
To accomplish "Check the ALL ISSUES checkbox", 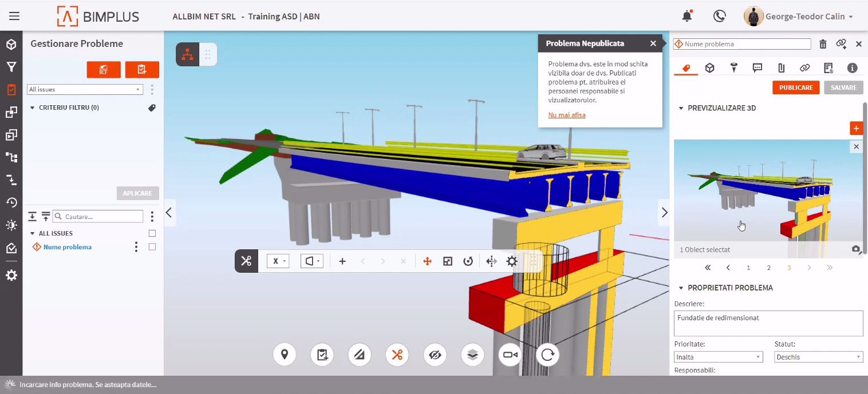I will 152,233.
